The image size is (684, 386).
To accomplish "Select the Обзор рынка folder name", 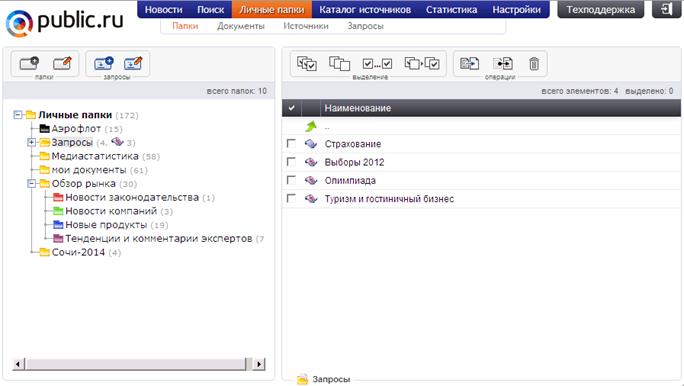I will 84,184.
